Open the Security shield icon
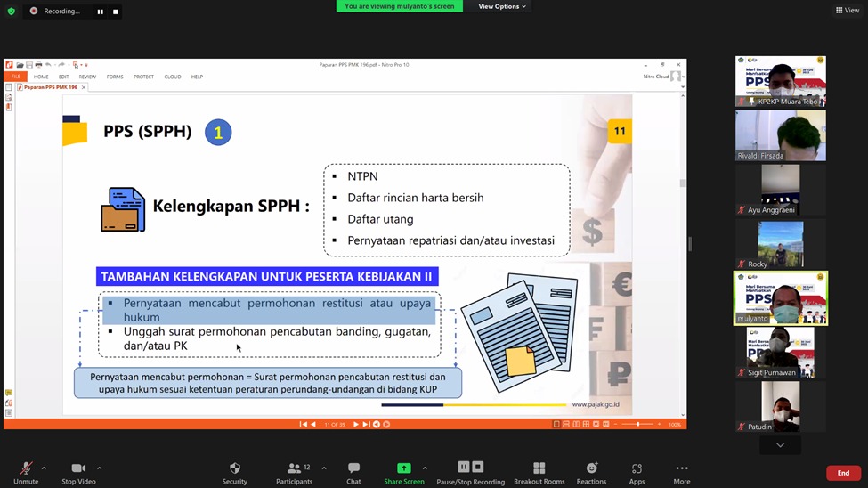Image resolution: width=868 pixels, height=488 pixels. tap(235, 468)
